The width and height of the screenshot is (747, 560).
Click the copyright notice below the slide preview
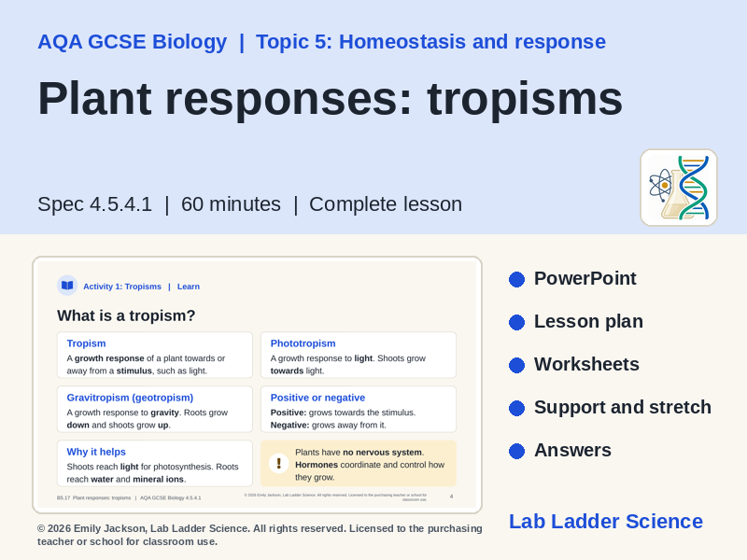(260, 535)
